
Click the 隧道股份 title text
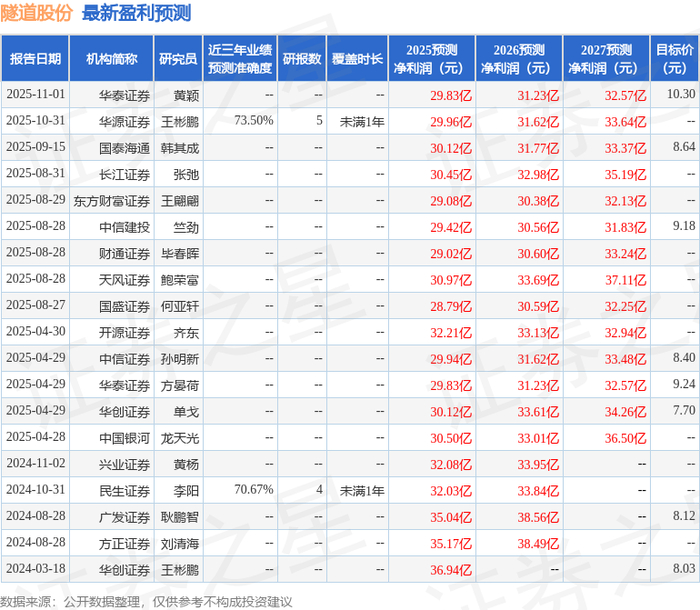point(37,13)
